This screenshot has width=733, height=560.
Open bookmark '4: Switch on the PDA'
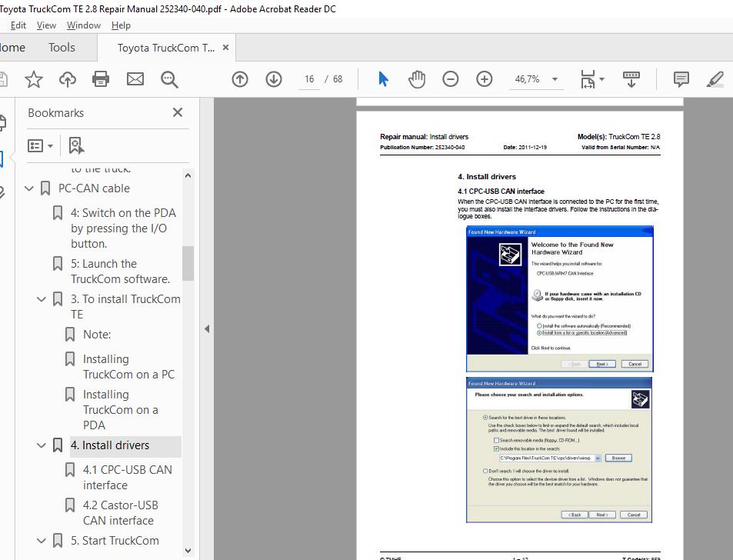(123, 228)
